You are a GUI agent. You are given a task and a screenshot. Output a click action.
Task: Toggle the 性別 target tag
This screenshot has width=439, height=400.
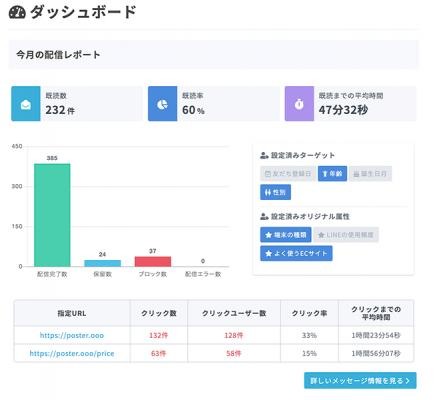pos(275,192)
